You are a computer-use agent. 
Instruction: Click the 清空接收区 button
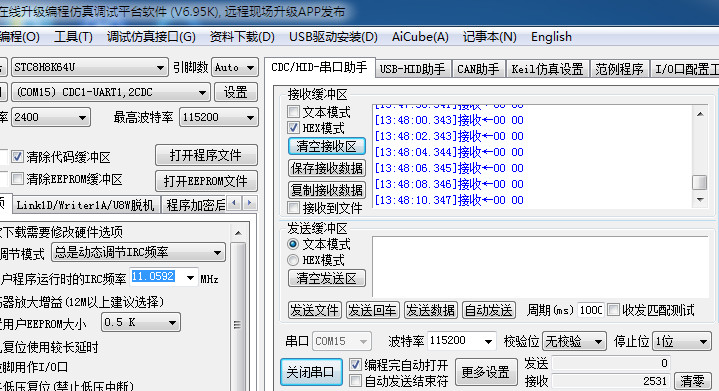[327, 146]
